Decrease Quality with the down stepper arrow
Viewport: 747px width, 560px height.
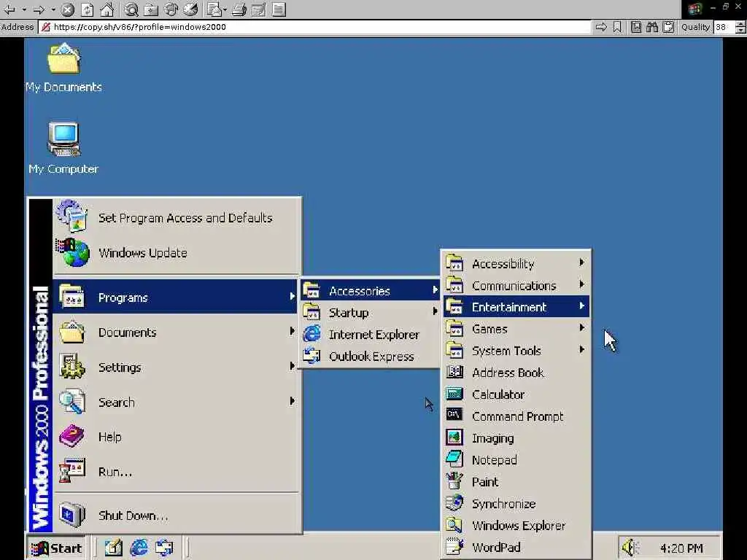740,31
